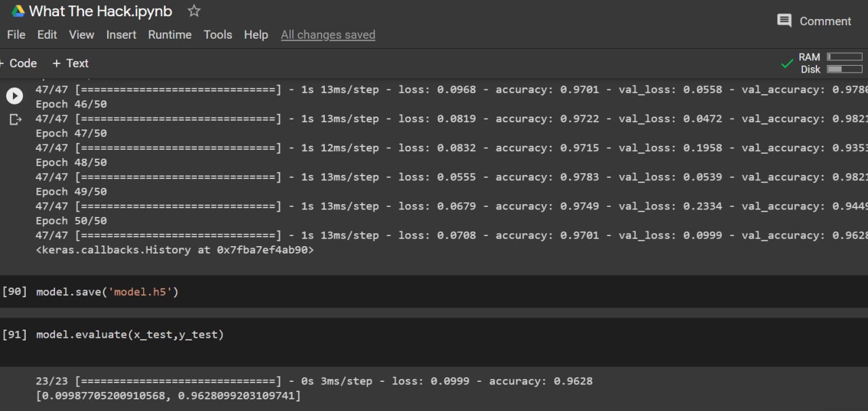Image resolution: width=868 pixels, height=411 pixels.
Task: Expand the Insert menu
Action: [x=121, y=35]
